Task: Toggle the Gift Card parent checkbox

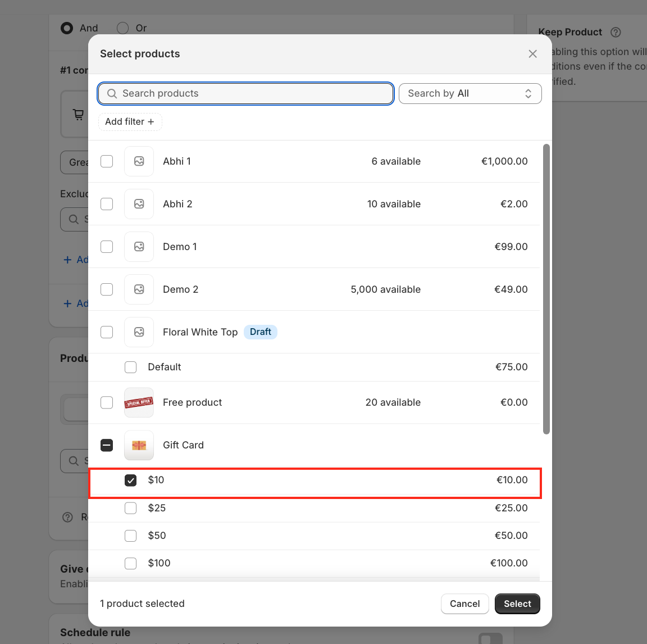Action: [x=107, y=445]
